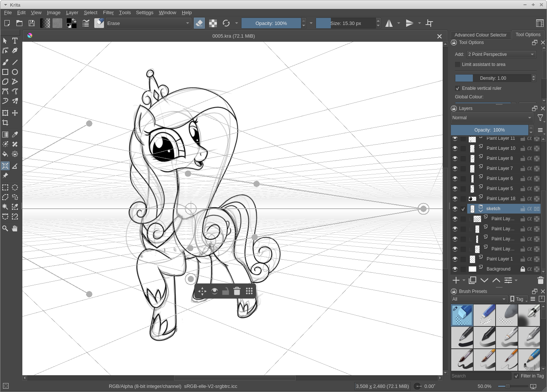The width and height of the screenshot is (547, 392).
Task: Expand the add layer type arrow
Action: pos(464,280)
